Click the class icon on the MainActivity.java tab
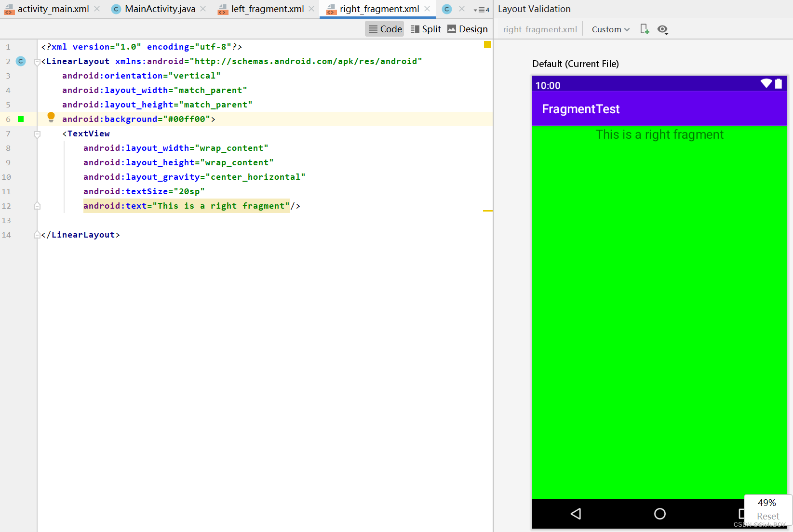 tap(116, 9)
